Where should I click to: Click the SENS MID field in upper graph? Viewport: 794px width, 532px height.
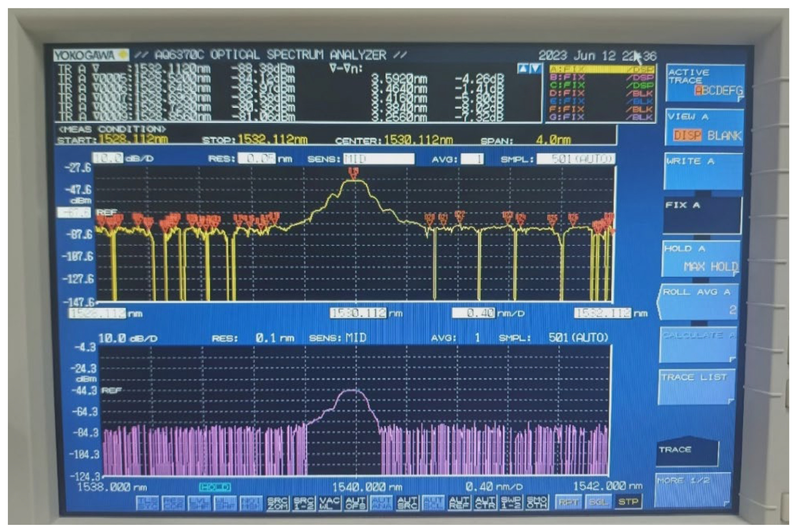click(378, 159)
